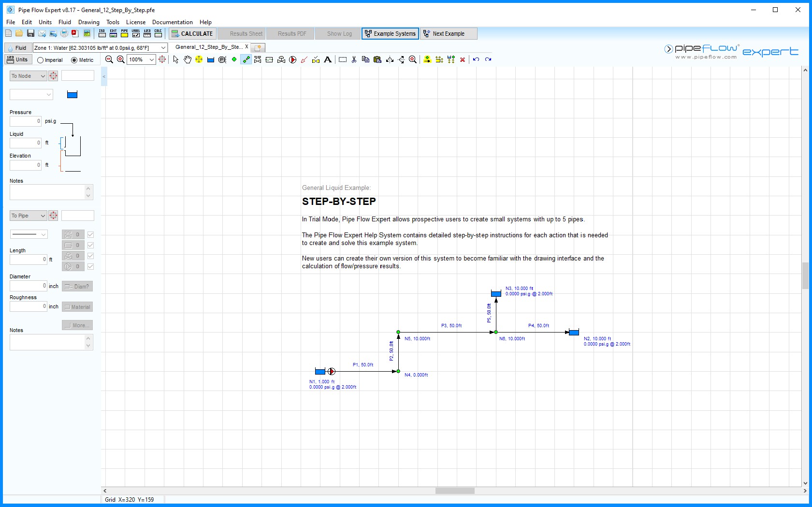
Task: Click the horizontal scrollbar thumb
Action: [455, 491]
